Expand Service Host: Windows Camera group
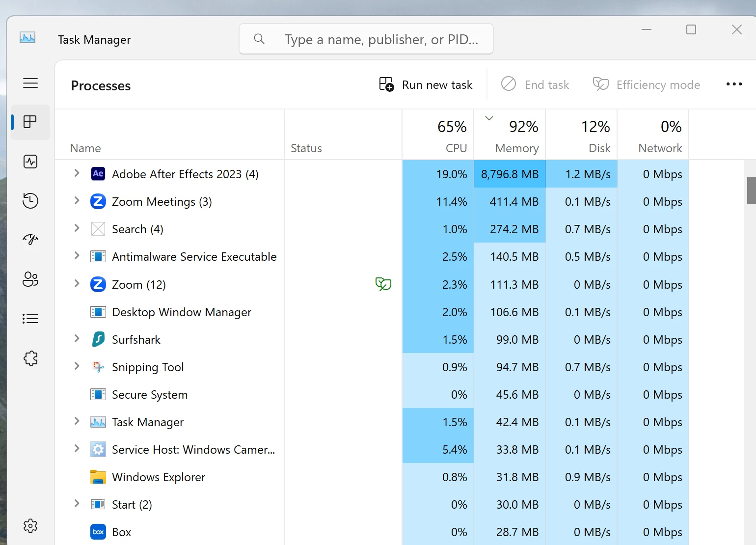This screenshot has height=545, width=756. coord(77,449)
